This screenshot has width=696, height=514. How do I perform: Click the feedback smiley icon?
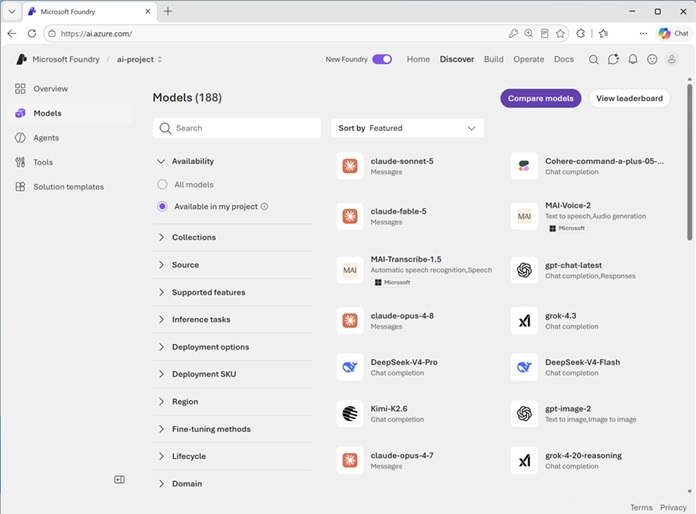pos(652,59)
